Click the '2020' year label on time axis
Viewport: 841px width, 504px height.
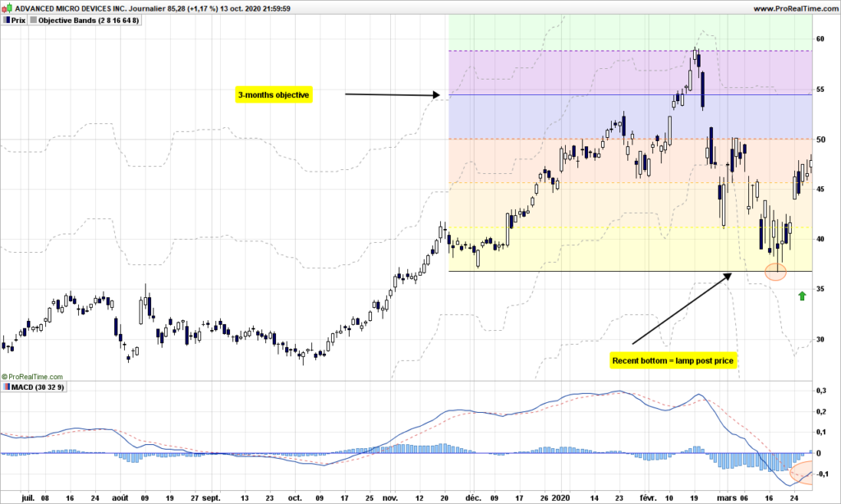point(561,497)
